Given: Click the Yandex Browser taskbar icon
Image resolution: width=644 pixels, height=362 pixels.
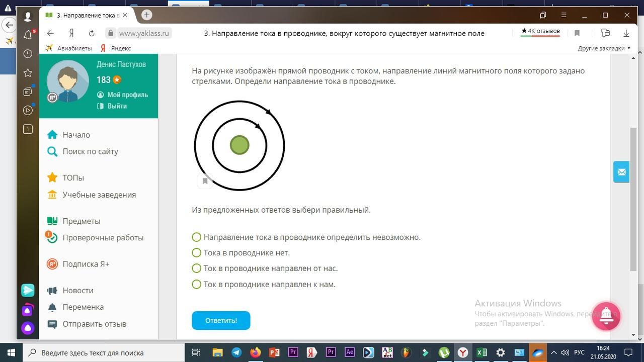Looking at the screenshot, I should point(462,352).
